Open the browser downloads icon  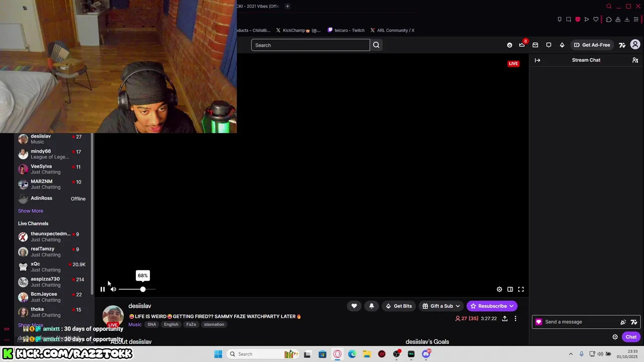(627, 19)
